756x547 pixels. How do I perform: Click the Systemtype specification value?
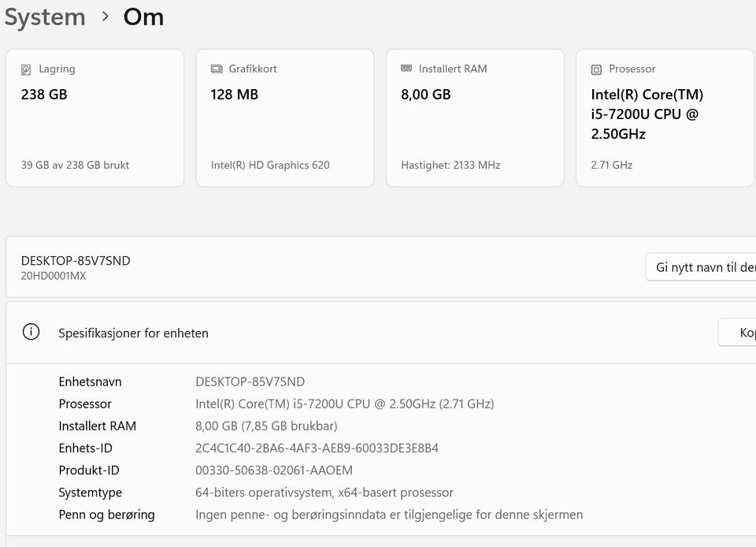point(324,493)
